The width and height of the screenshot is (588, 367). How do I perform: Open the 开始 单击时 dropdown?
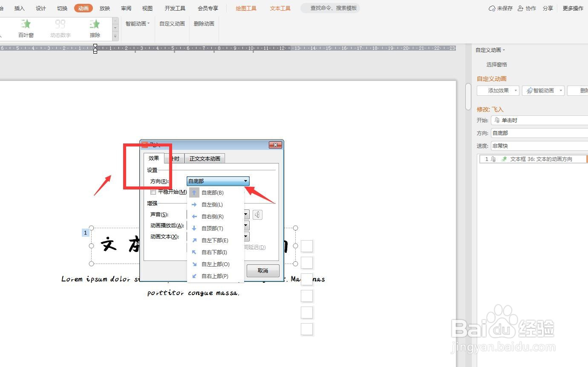539,120
